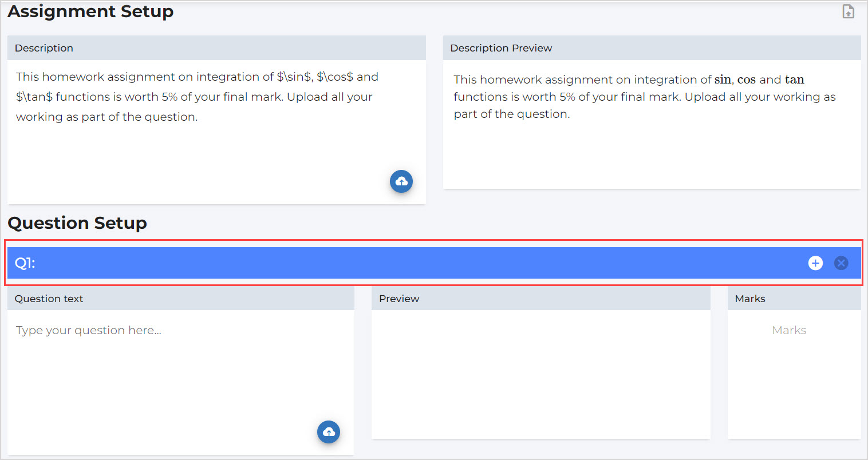Click the rendered 'tan' math in preview
Screen dimensions: 868x460
794,80
